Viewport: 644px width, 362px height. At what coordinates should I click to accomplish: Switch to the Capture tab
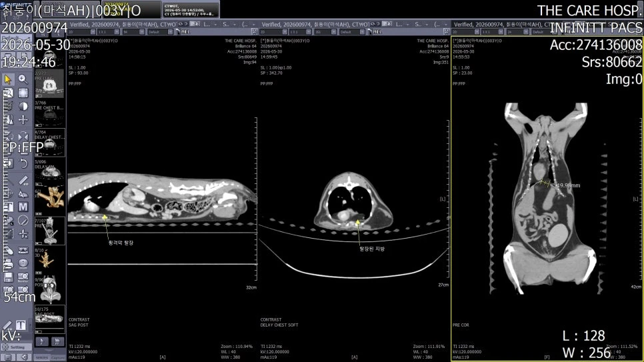(x=58, y=358)
